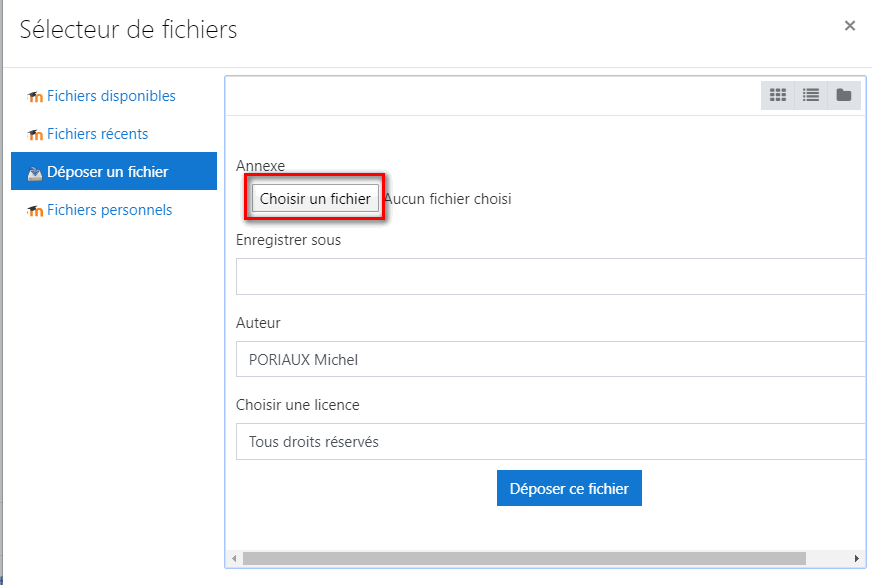
Task: Click Moodle icon beside Fichiers récents
Action: point(35,135)
